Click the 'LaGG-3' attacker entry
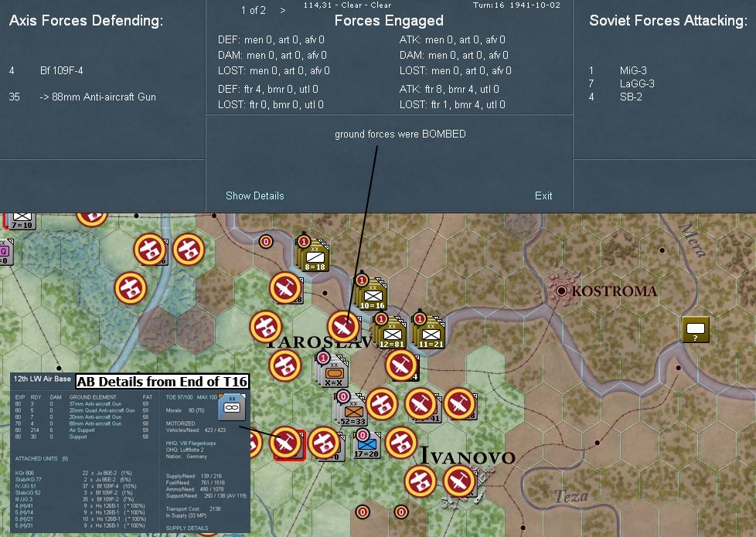The width and height of the screenshot is (756, 537). click(x=637, y=84)
